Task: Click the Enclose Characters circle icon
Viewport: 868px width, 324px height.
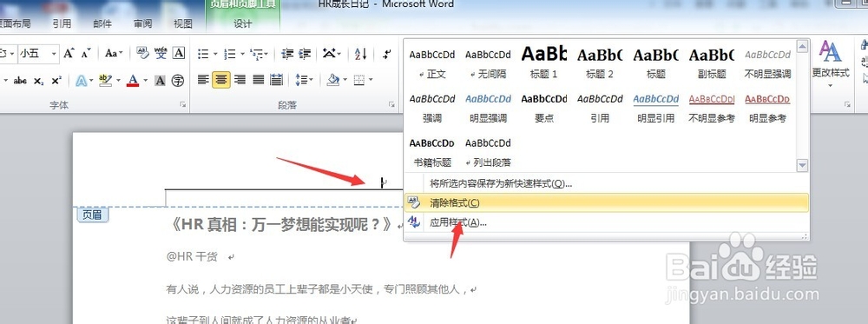Action: point(177,81)
